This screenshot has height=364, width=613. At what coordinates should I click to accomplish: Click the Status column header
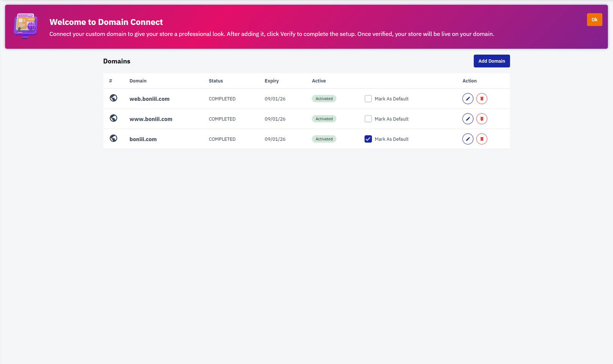[x=216, y=81]
